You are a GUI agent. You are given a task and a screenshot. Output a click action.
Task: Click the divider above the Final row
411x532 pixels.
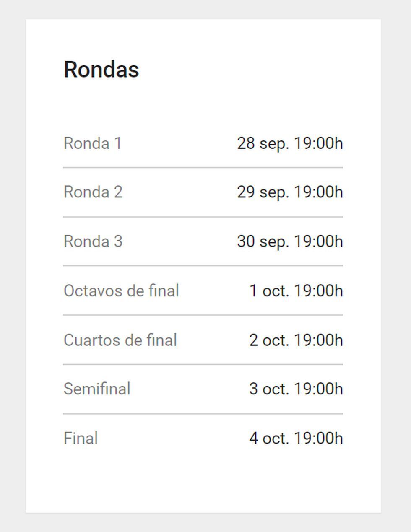203,414
